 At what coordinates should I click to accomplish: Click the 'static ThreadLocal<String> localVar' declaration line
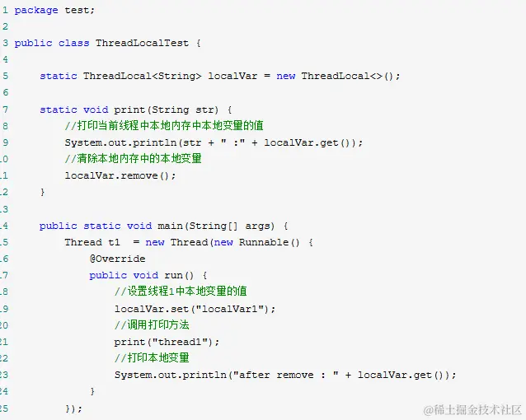coord(220,76)
